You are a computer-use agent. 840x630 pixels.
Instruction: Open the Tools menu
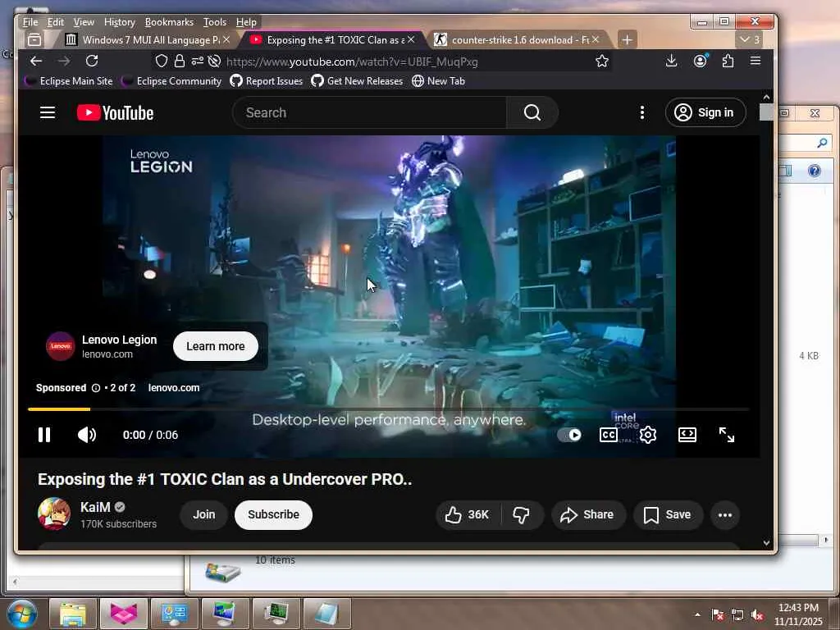(x=215, y=22)
